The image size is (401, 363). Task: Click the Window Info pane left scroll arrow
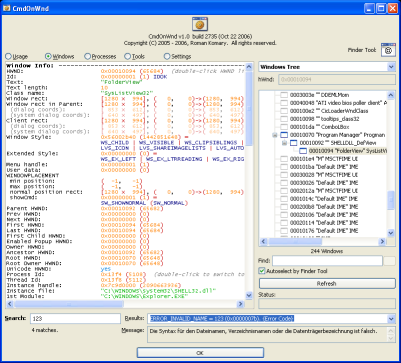(10, 304)
